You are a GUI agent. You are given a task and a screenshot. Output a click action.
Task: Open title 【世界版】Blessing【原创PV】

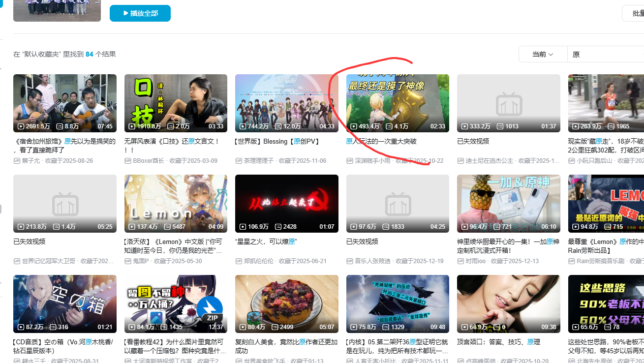click(277, 141)
